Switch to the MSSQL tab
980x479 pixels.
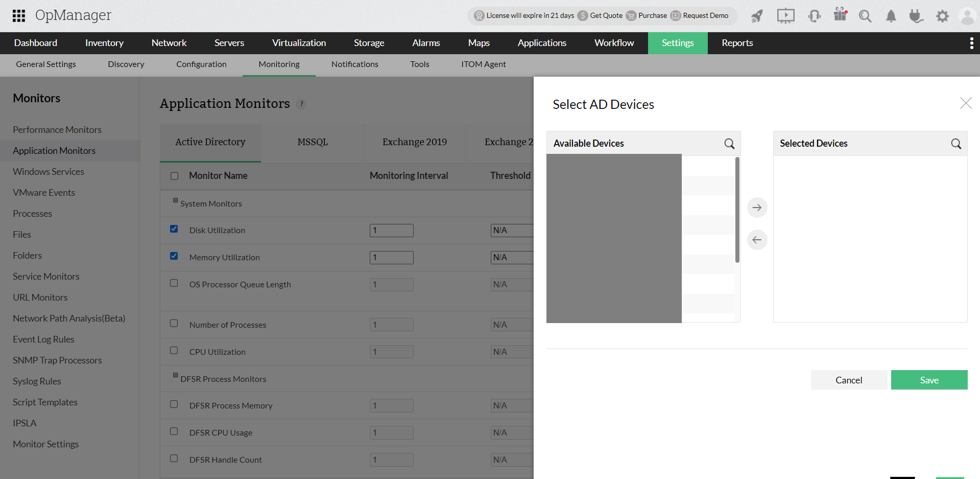(x=313, y=142)
